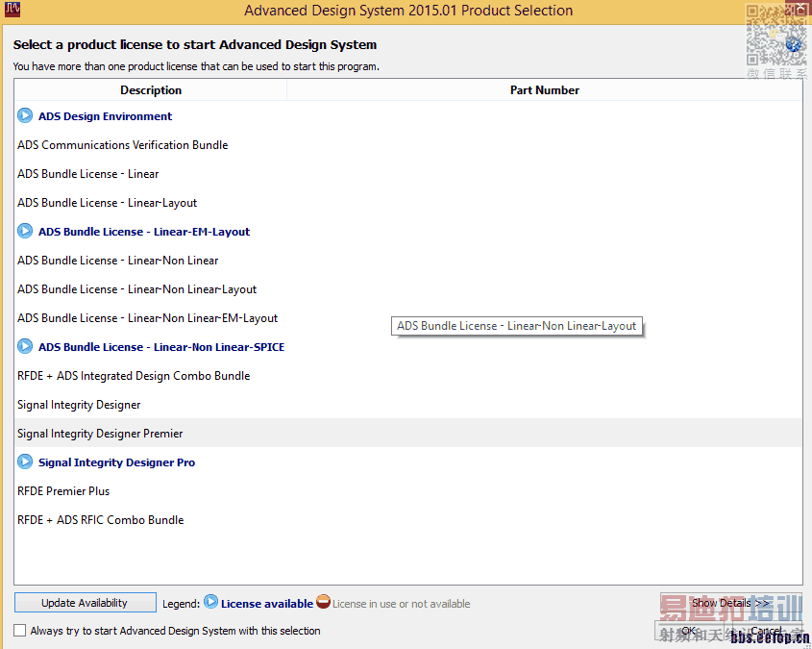Confirm selection with OK button
Viewport: 812px width, 649px height.
[689, 631]
